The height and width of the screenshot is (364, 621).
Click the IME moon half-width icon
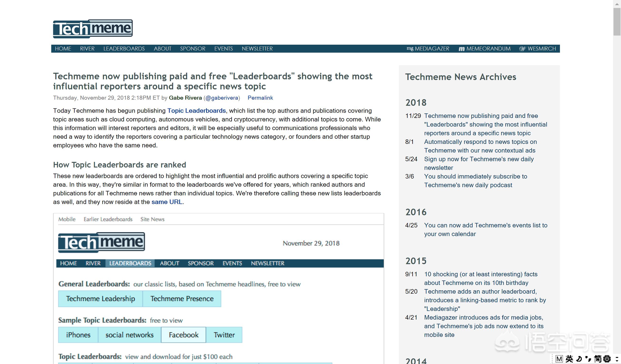coord(579,359)
